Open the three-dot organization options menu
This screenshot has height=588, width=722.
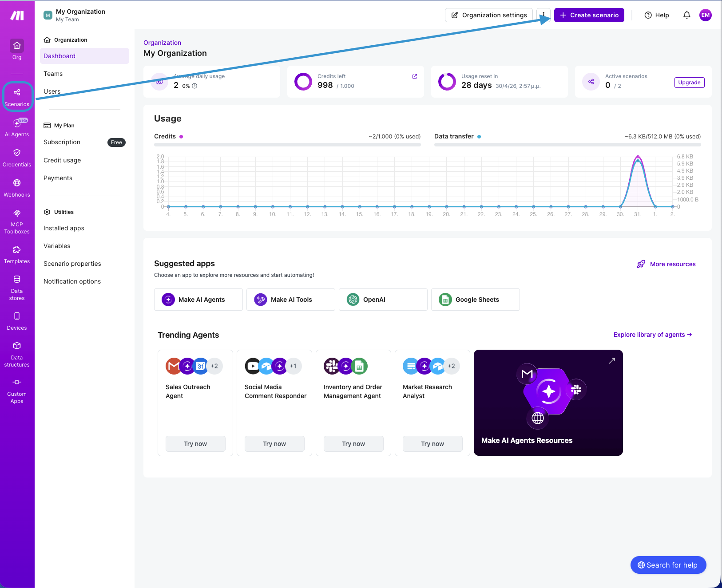pyautogui.click(x=543, y=15)
